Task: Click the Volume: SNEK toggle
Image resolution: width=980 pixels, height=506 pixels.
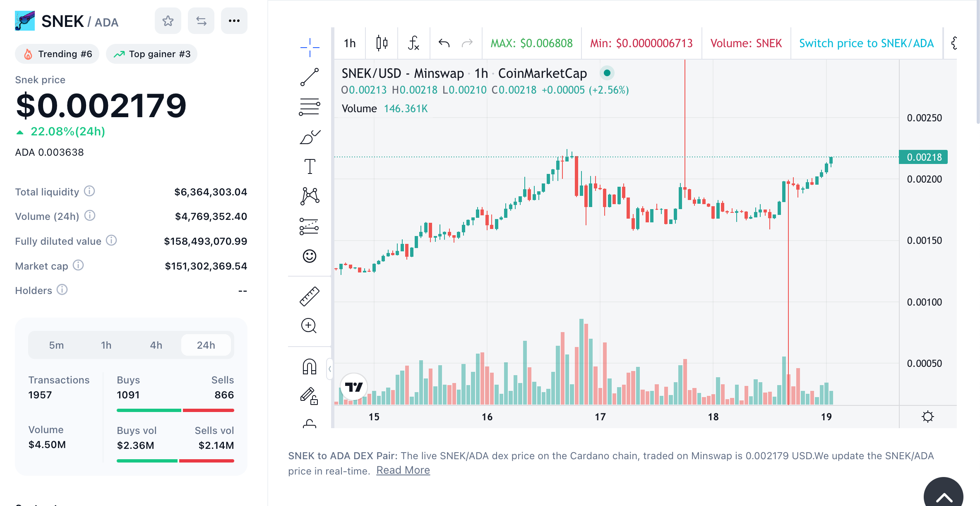Action: (x=746, y=43)
